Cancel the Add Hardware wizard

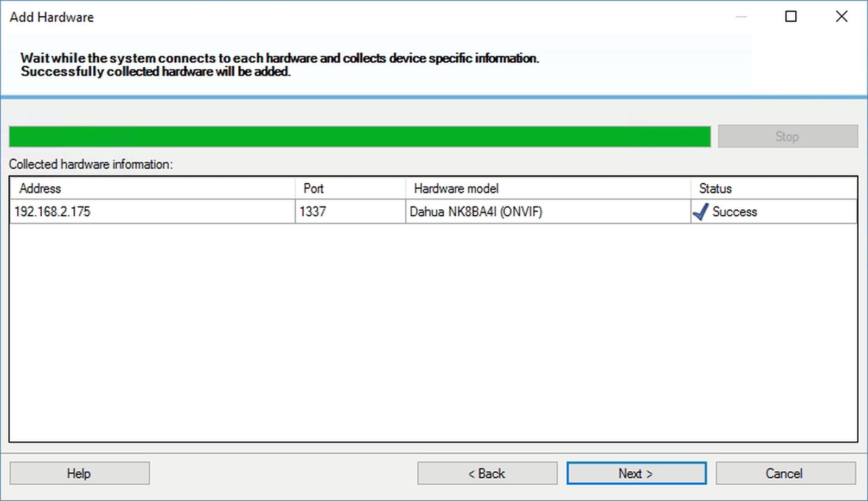click(786, 473)
